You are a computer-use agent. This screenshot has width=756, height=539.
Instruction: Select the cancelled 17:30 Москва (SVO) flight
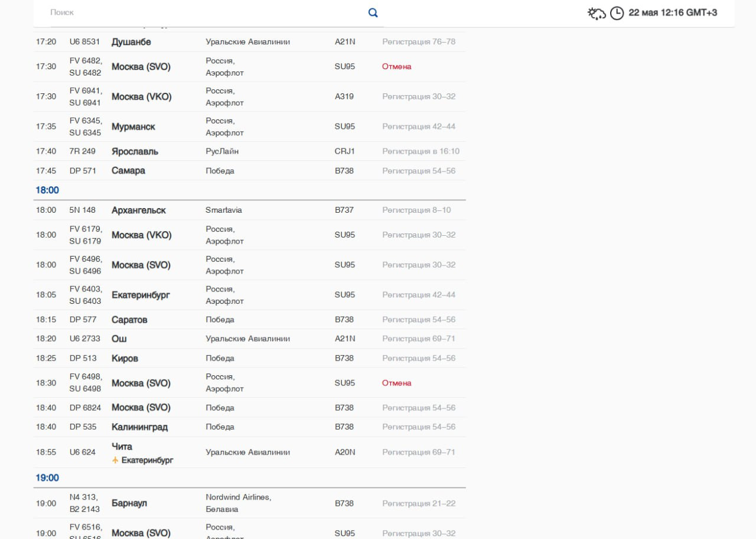(249, 67)
